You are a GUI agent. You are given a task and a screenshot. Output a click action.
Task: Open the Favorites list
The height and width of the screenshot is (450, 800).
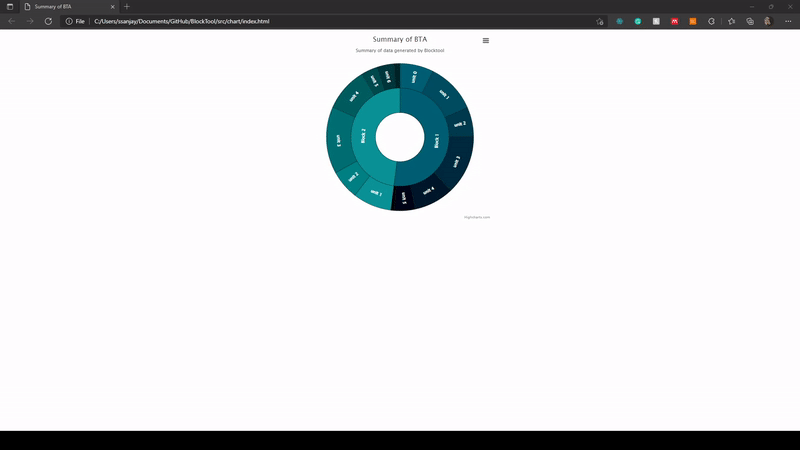point(732,21)
